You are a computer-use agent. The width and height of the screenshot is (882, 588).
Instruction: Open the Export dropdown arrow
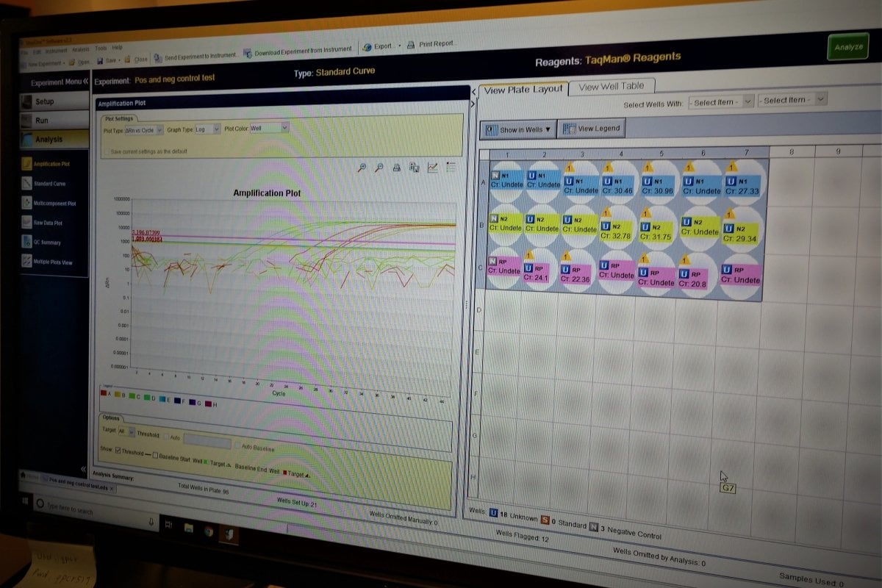(399, 46)
